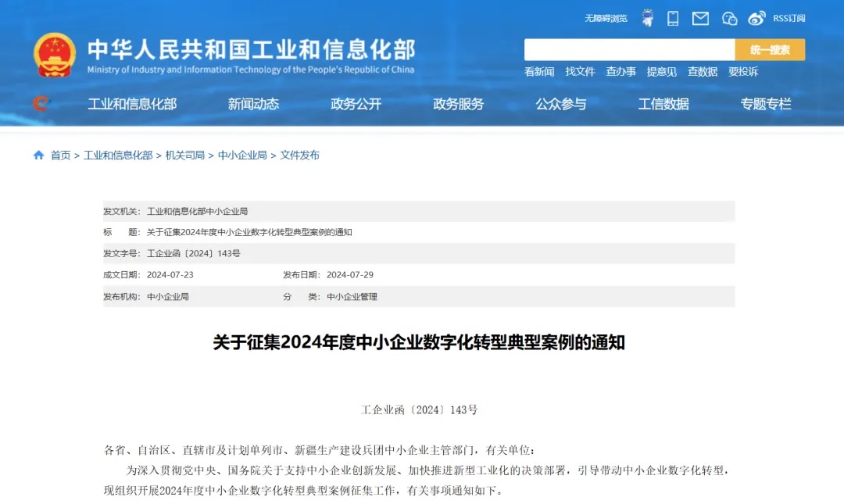The height and width of the screenshot is (504, 844).
Task: Click the home icon in breadcrumb
Action: 38,155
